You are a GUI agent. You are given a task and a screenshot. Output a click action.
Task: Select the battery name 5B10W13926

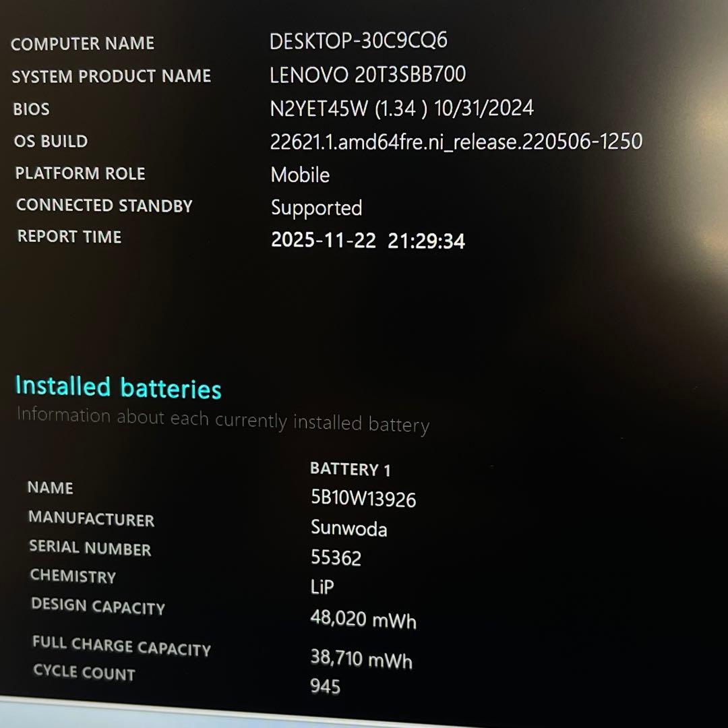pyautogui.click(x=363, y=500)
